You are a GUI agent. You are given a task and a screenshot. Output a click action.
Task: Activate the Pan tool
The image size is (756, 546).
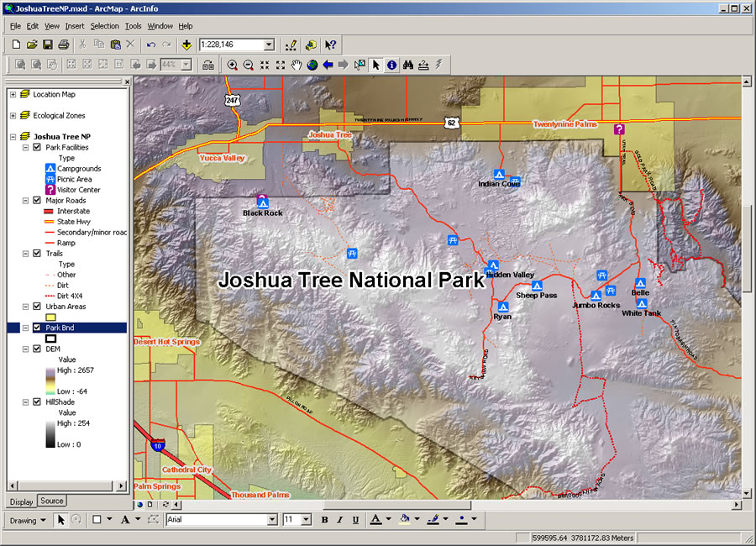click(296, 65)
